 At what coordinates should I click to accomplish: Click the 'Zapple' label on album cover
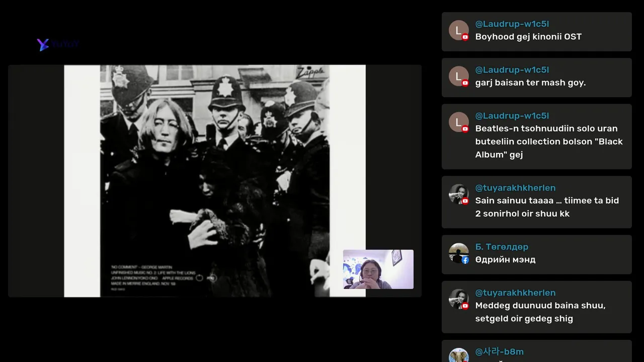click(310, 72)
